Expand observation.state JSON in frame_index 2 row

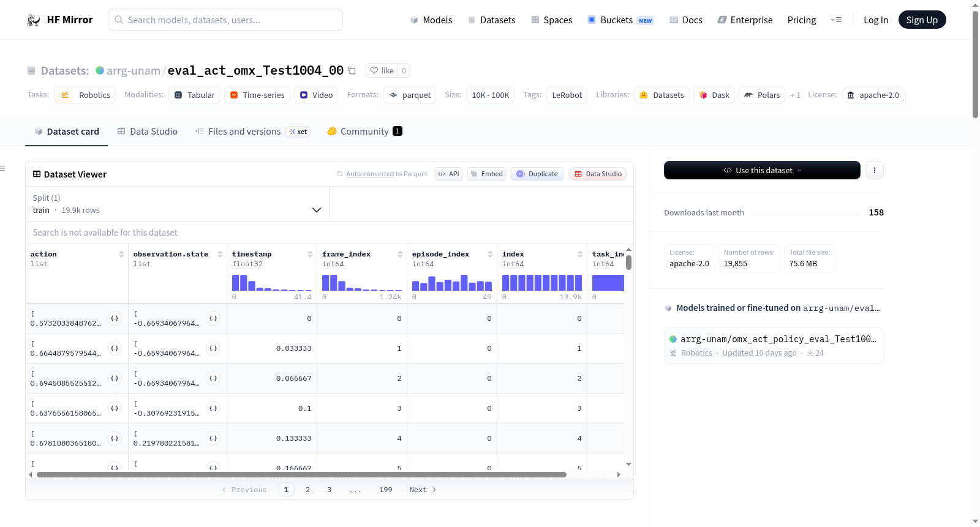point(213,378)
